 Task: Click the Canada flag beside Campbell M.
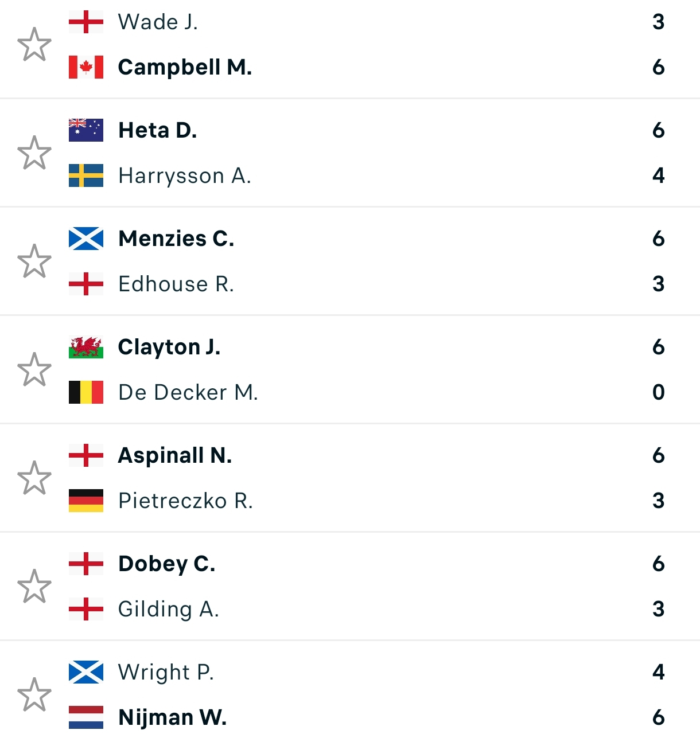[86, 67]
